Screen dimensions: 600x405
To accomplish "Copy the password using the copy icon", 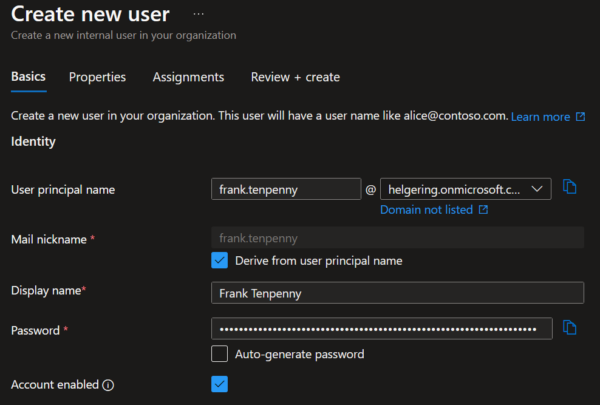I will tap(570, 328).
